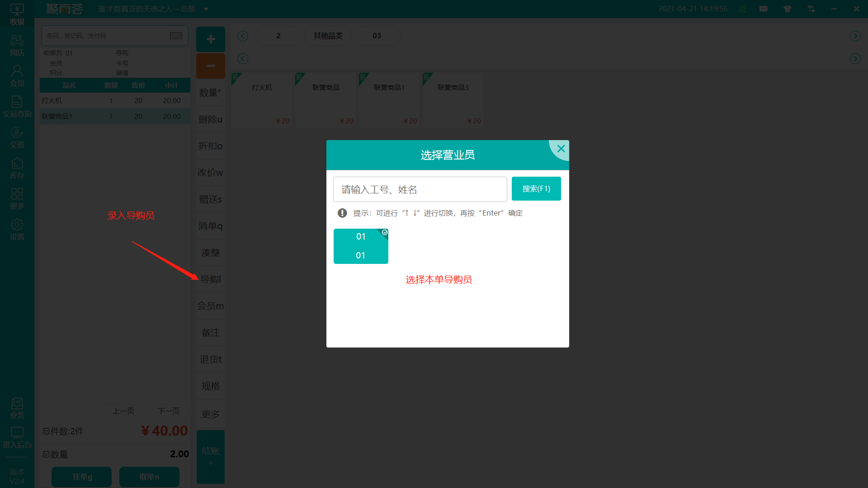Click the 退货t function button
868x488 pixels.
(x=211, y=359)
